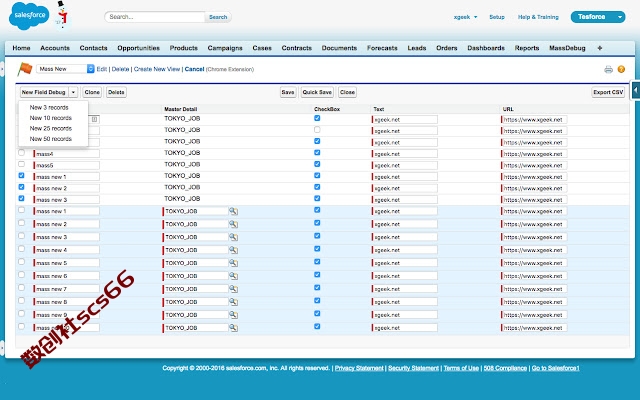Open lookup icon for new 'mass new 2' row
The width and height of the screenshot is (640, 400).
pos(233,224)
